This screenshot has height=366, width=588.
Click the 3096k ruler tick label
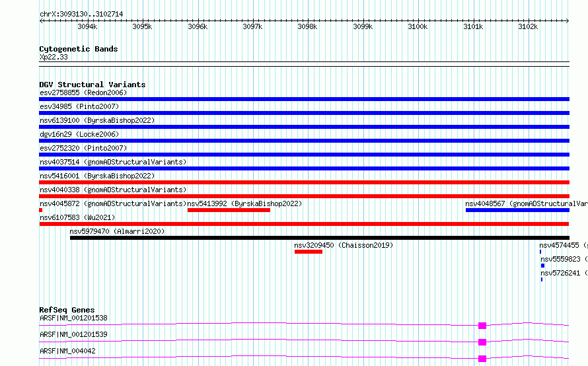[x=198, y=26]
